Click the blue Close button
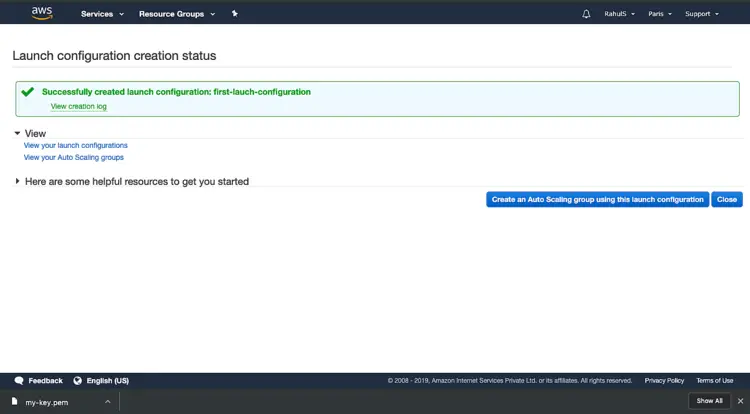The width and height of the screenshot is (750, 414). [x=727, y=199]
